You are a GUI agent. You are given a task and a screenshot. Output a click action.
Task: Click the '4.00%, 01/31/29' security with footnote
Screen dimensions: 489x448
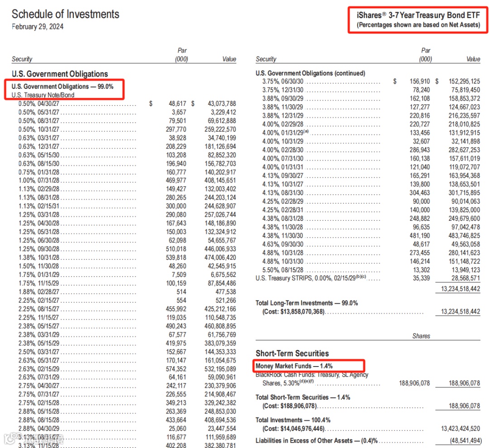(x=285, y=133)
